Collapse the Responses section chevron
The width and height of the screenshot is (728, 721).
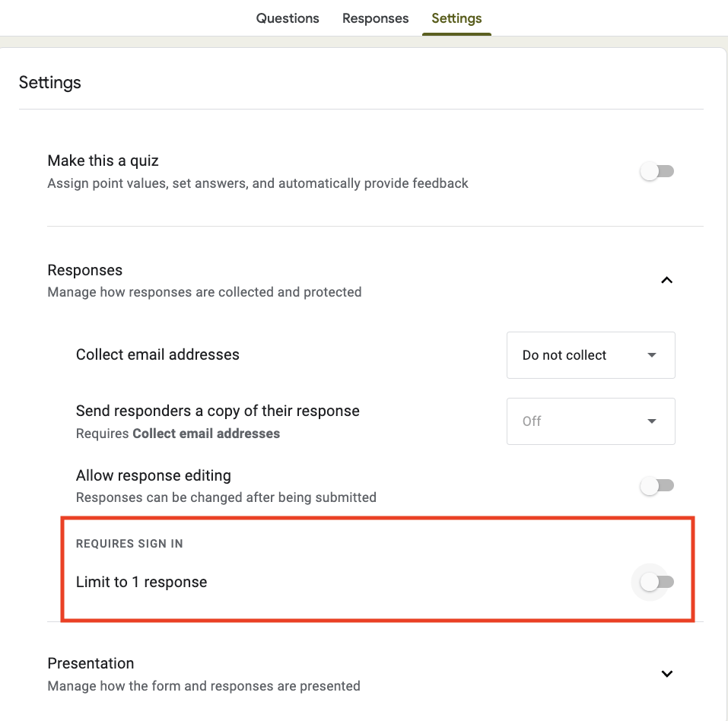666,280
